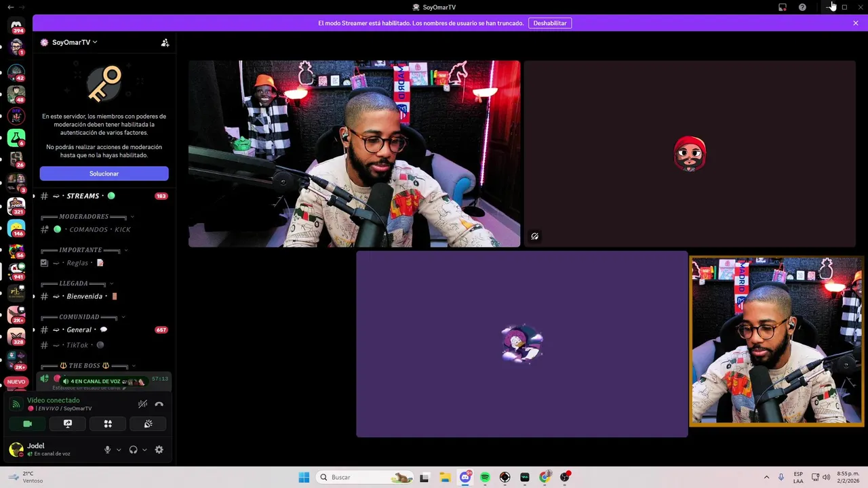Open the Discord home direct messages icon
868x488 pixels.
[16, 26]
